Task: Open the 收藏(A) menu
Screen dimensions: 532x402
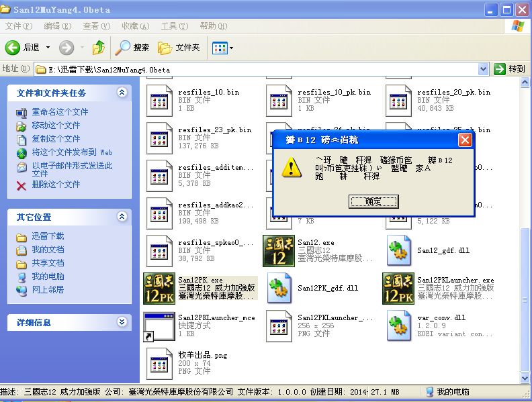Action: [136, 26]
